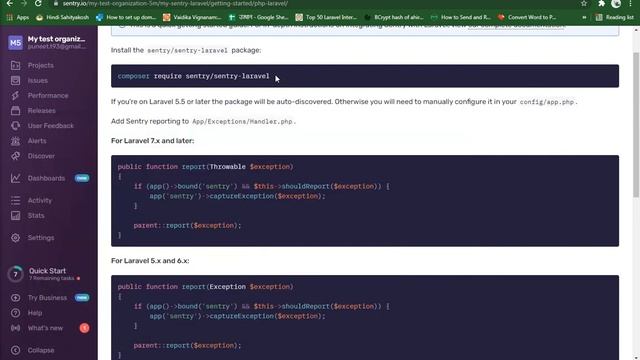Click 'For Laravel 7.x and later:' heading

[x=153, y=140]
